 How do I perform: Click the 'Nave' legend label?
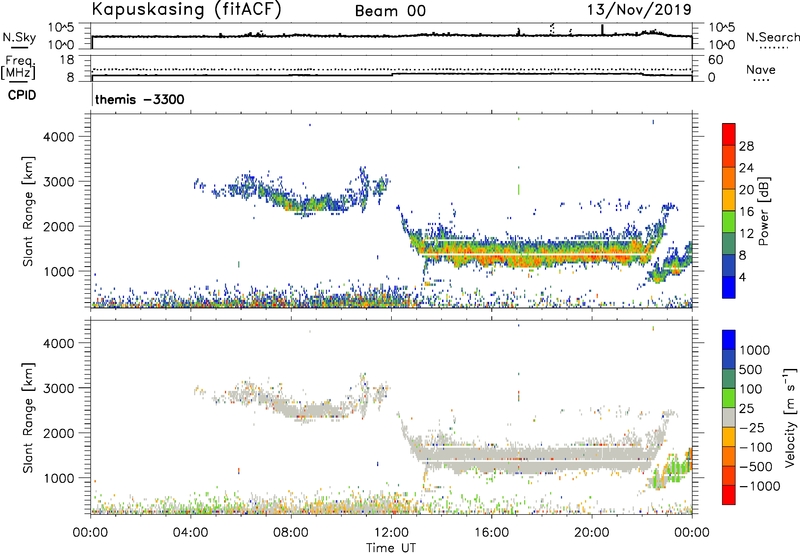[761, 69]
